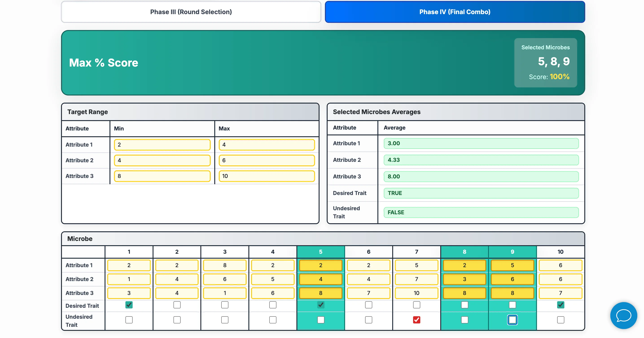This screenshot has width=644, height=338.
Task: Switch to the Phase III (Round Selection) tab
Action: point(191,12)
